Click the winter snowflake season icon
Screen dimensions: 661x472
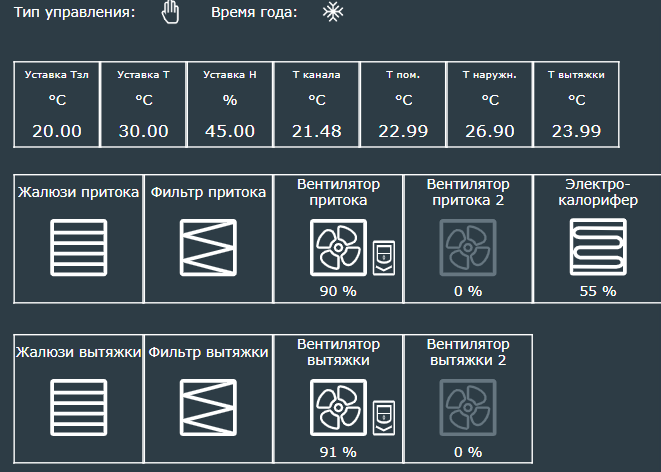[x=333, y=12]
